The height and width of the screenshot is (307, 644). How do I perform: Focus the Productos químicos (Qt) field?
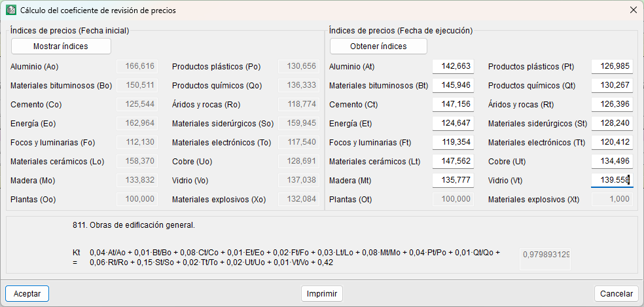click(612, 86)
